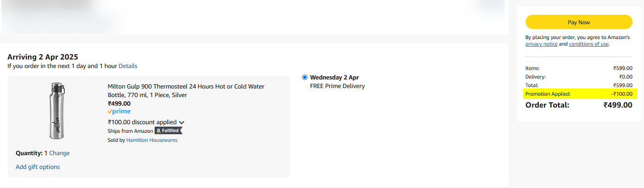Open the conditions of use link
The width and height of the screenshot is (644, 188).
tap(589, 44)
